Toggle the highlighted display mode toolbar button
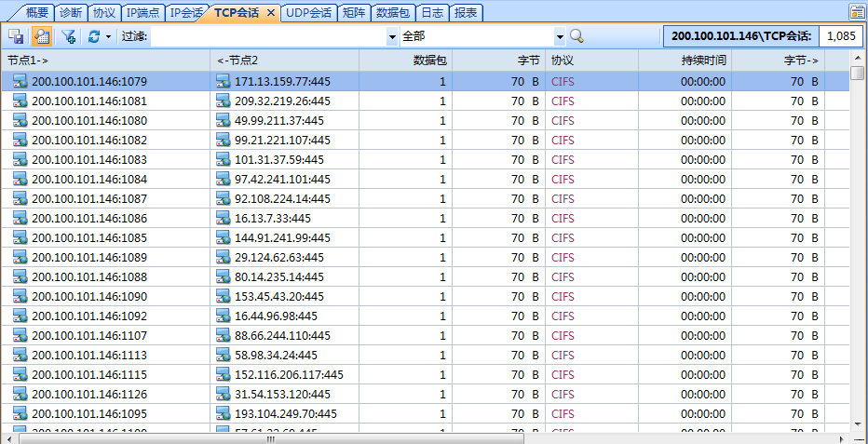This screenshot has height=444, width=868. click(41, 36)
